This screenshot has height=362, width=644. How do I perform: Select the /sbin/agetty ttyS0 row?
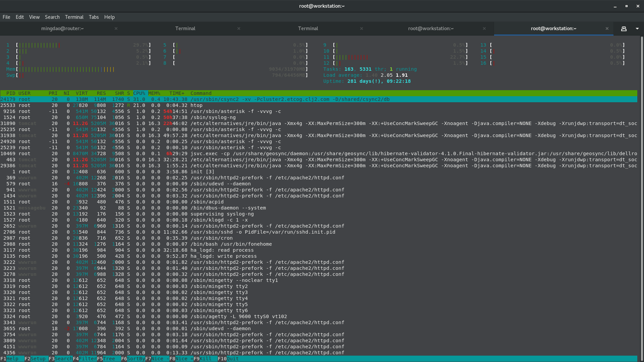coord(319,316)
